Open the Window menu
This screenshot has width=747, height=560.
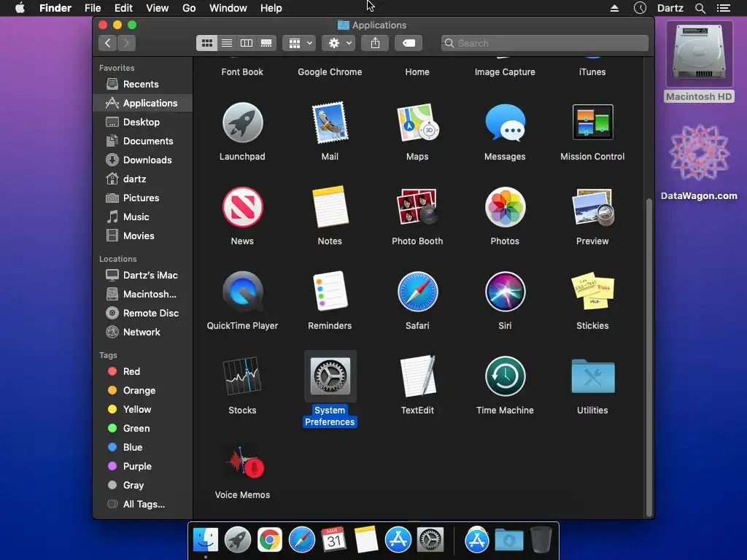tap(228, 8)
